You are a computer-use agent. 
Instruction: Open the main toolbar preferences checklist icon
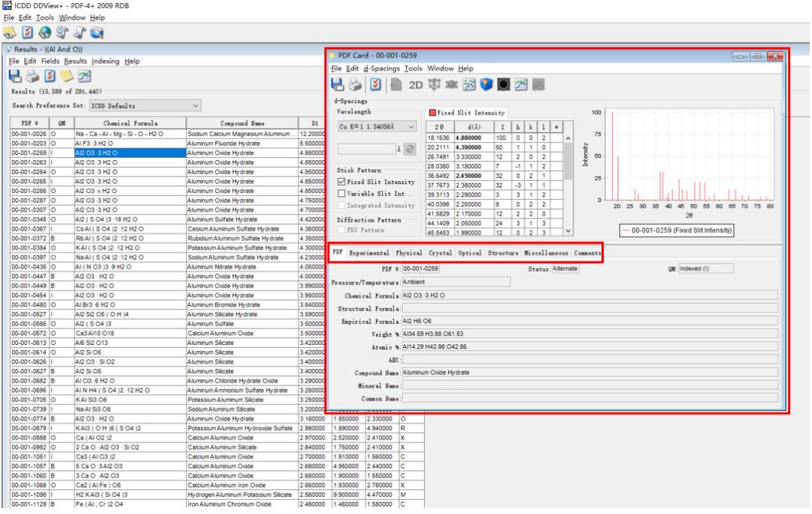[x=28, y=33]
